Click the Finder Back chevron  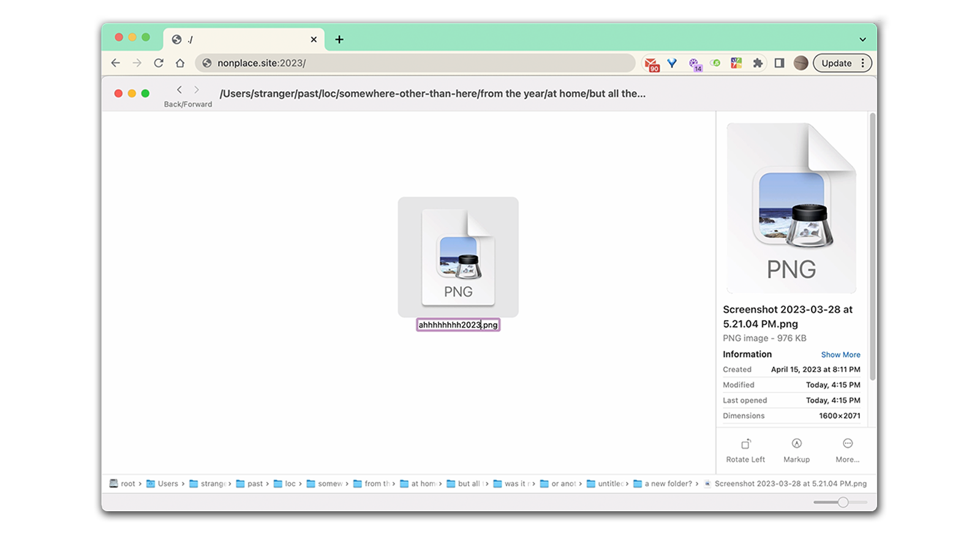coord(179,90)
